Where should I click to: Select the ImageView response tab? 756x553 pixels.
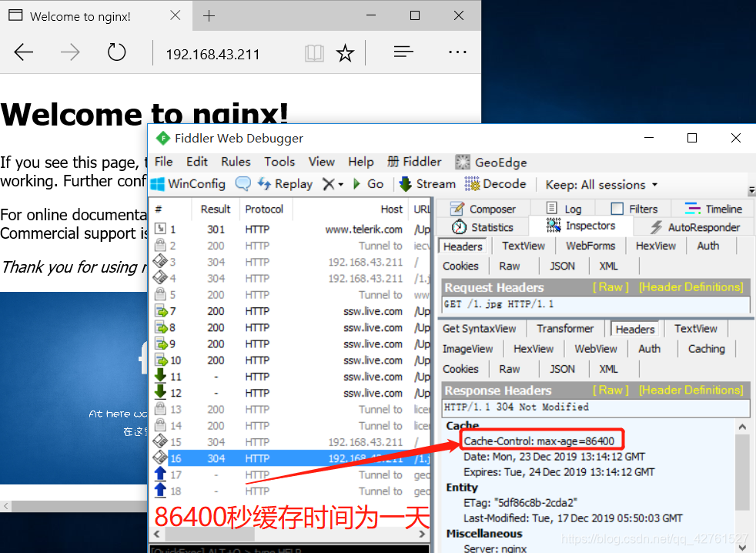[467, 349]
